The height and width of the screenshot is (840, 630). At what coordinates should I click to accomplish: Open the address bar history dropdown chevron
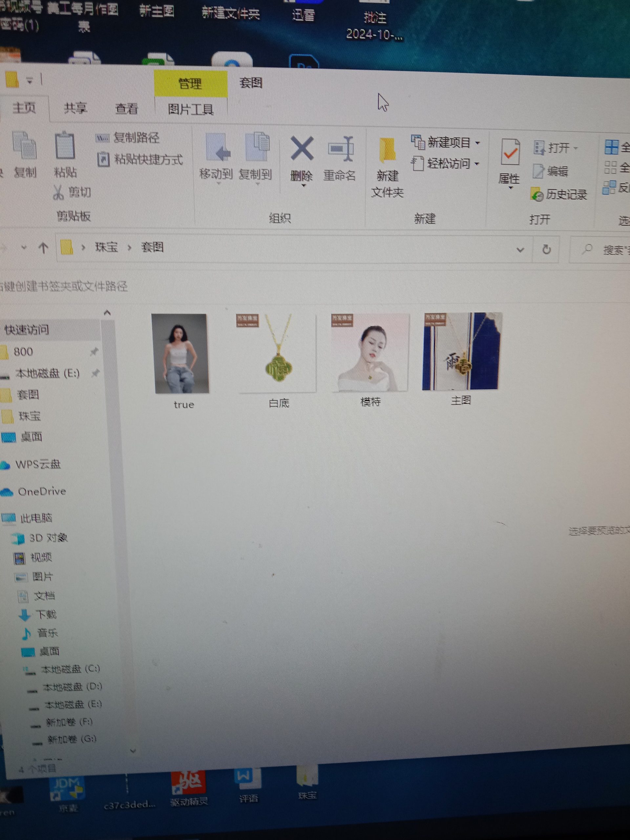520,250
